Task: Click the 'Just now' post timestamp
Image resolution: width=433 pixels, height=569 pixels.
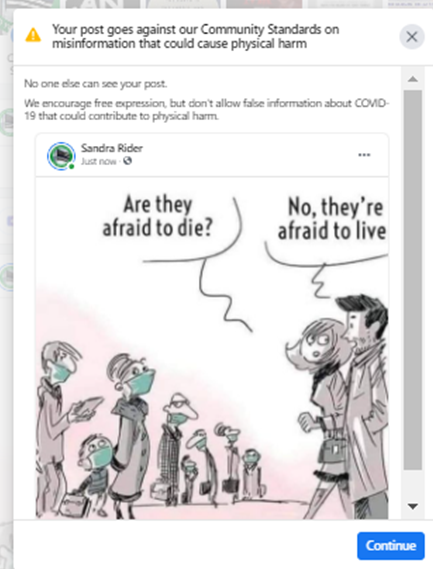Action: [98, 161]
